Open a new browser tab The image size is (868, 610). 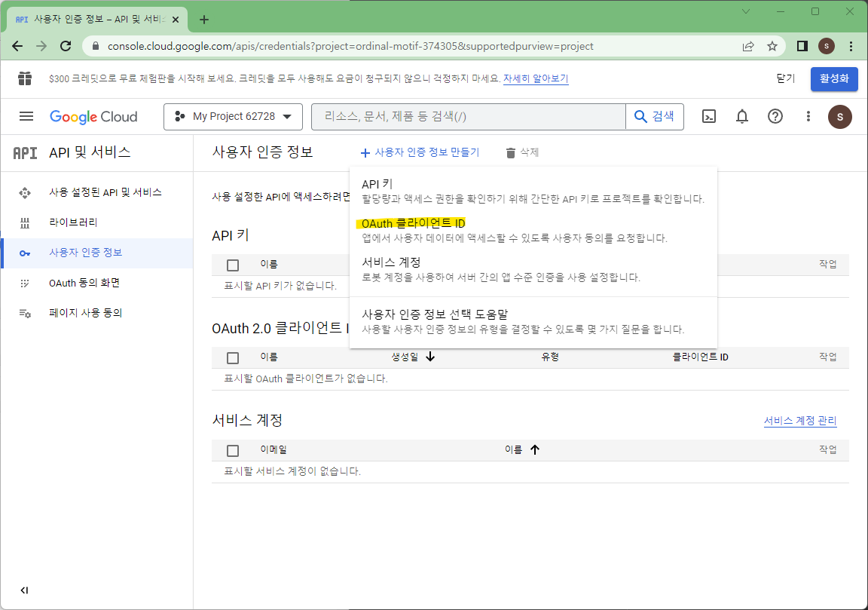point(203,20)
